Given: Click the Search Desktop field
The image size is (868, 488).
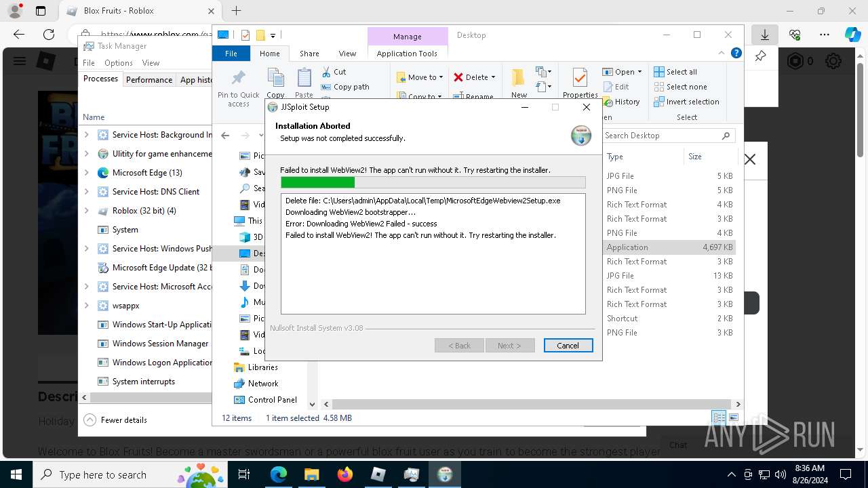Looking at the screenshot, I should [668, 136].
